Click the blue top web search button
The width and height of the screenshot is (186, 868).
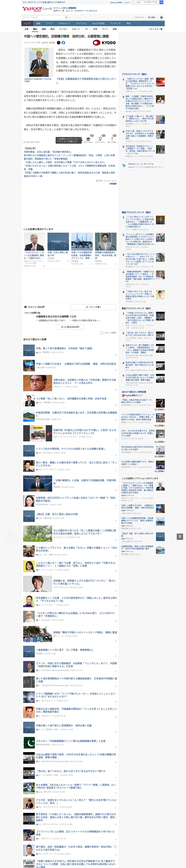coord(161,2)
